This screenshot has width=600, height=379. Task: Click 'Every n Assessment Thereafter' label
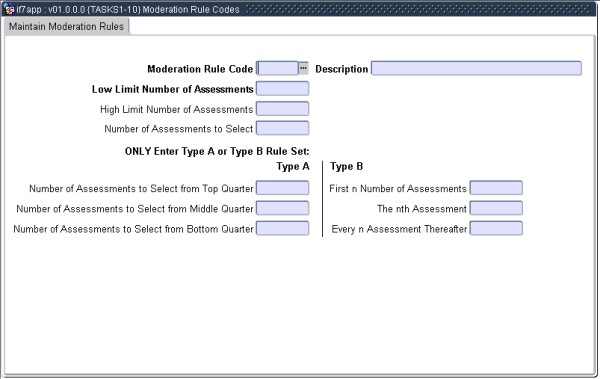pos(399,229)
